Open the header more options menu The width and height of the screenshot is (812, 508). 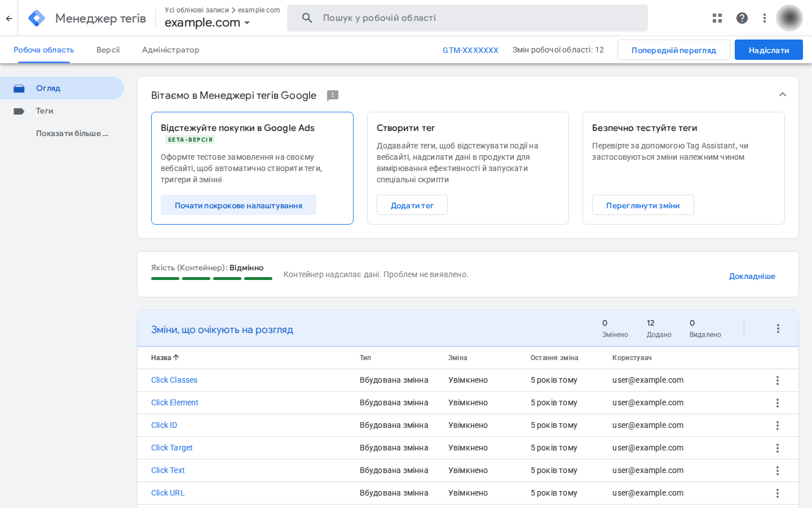coord(765,18)
